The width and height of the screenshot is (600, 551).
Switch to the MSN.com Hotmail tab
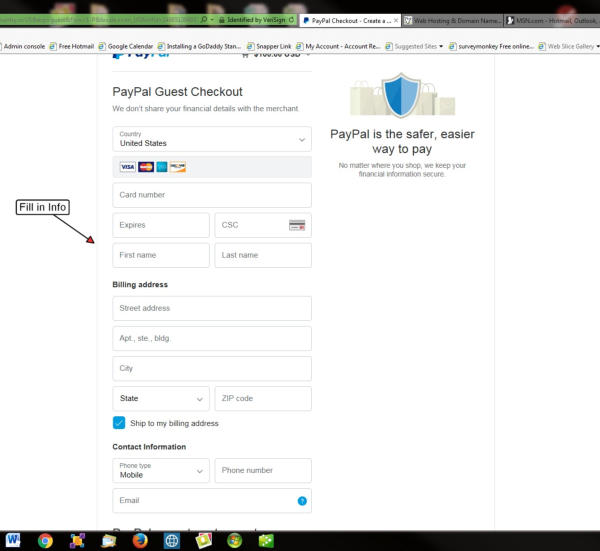click(550, 20)
